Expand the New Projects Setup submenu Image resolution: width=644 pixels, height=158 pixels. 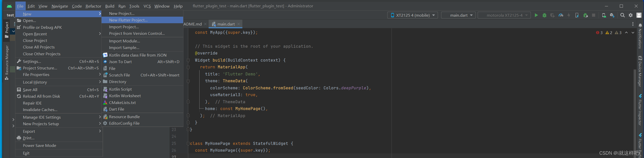point(59,124)
